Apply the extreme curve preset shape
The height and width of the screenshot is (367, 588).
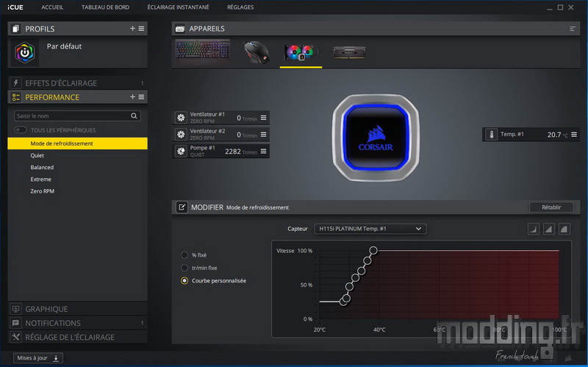click(564, 229)
